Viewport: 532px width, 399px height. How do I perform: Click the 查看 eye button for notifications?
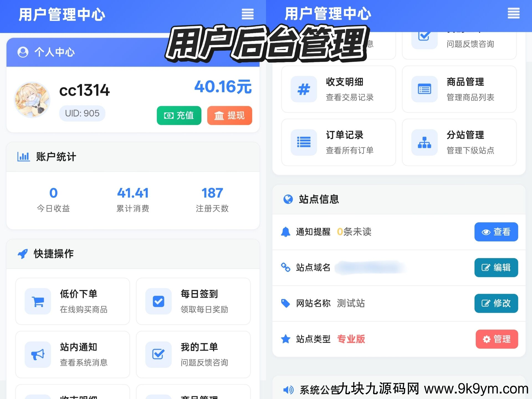coord(496,232)
